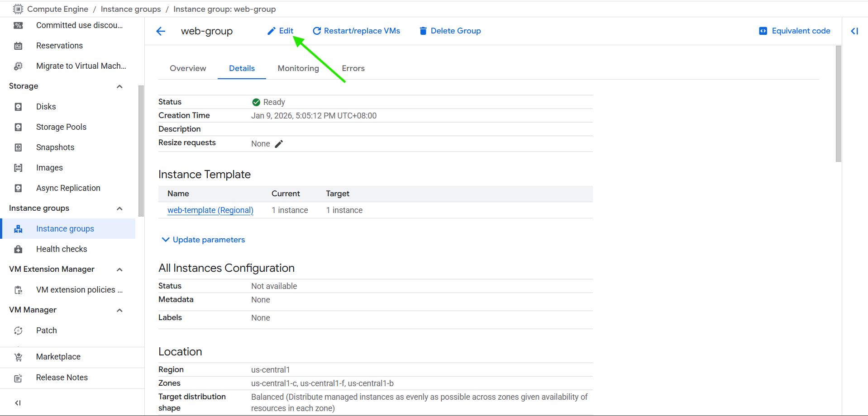Open Disks in the Storage section
The height and width of the screenshot is (416, 868).
coord(46,107)
